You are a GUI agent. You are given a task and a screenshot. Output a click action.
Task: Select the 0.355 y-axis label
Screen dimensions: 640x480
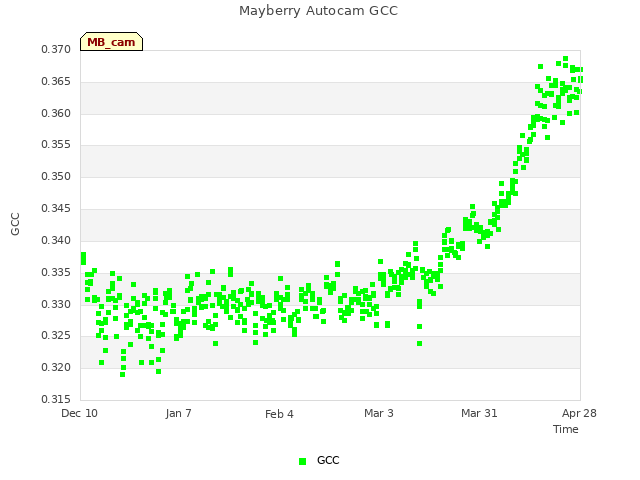pos(56,144)
